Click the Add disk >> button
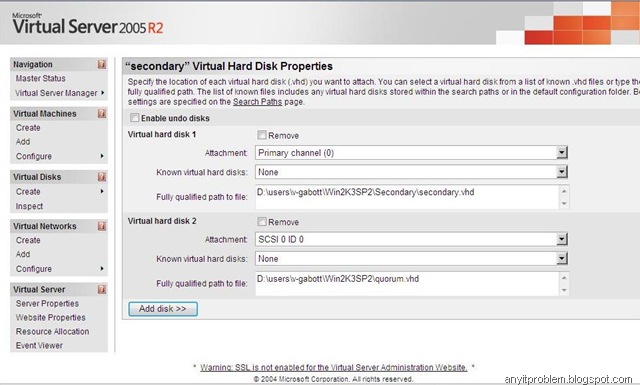The width and height of the screenshot is (640, 385). coord(163,309)
